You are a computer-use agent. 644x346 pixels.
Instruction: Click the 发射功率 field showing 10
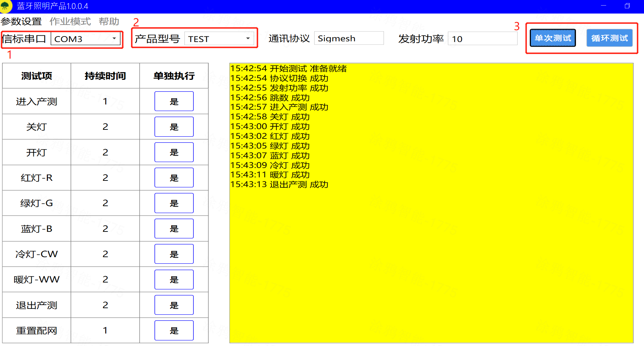pyautogui.click(x=483, y=39)
